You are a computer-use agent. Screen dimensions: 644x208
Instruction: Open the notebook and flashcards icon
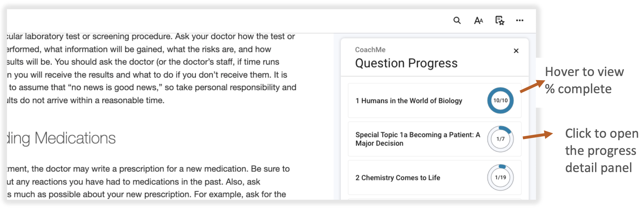click(499, 20)
